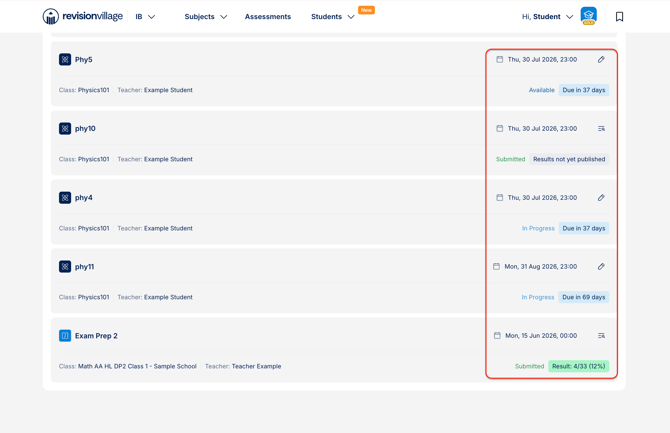Click Due in 37 days badge for phy4
Screen dimensions: 670x433
click(584, 229)
